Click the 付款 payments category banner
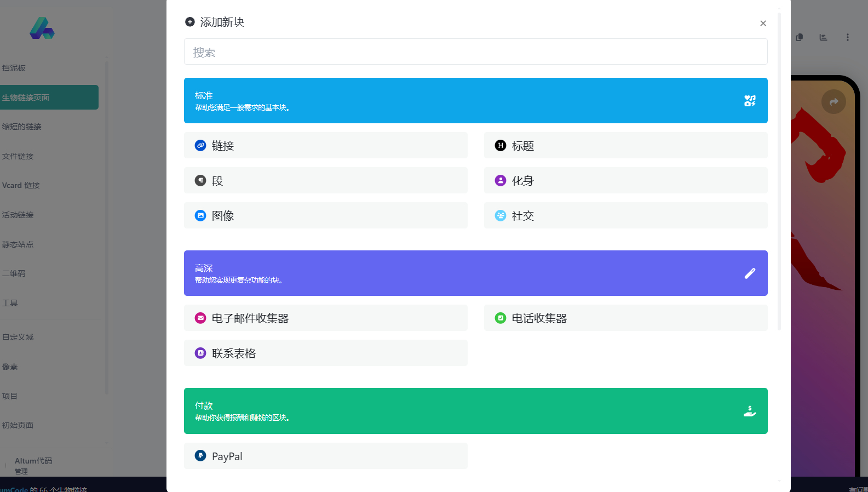 pos(475,411)
